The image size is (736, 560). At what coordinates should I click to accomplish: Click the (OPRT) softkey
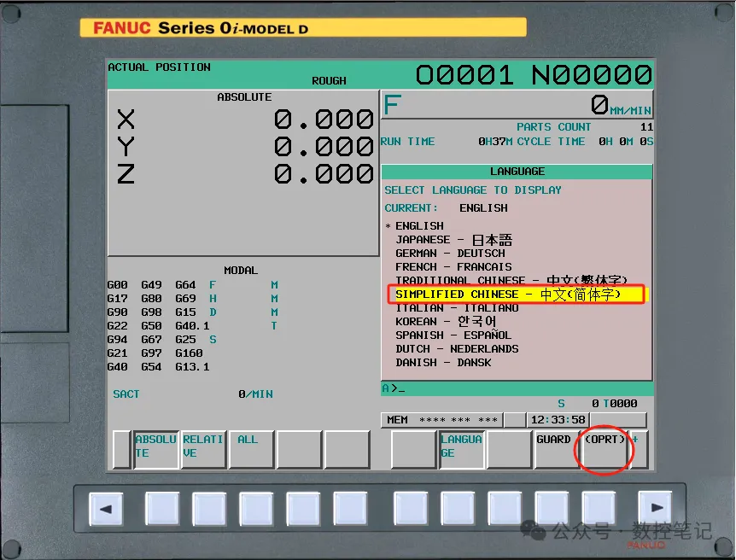pos(605,450)
